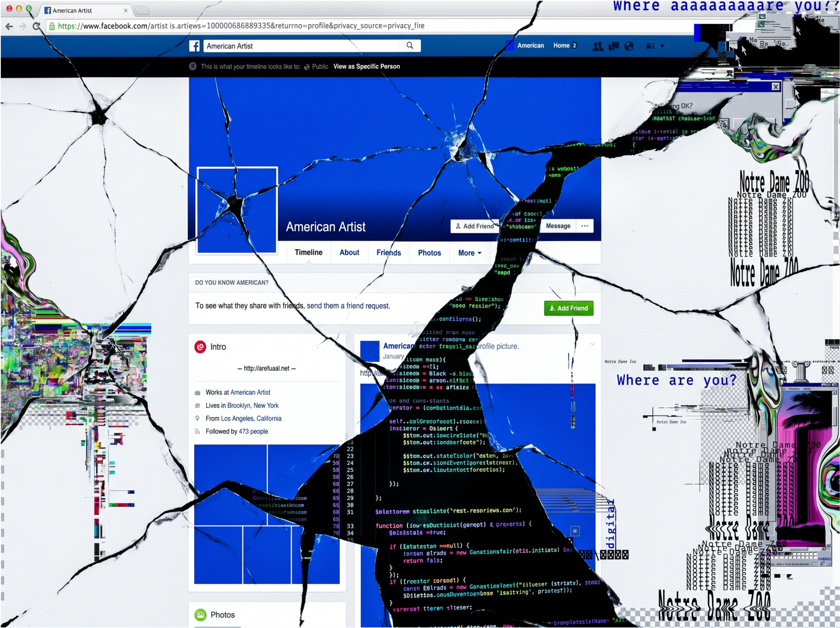Open the post author's blue avatar thumbnail
Screen dimensions: 840x628
tap(369, 351)
